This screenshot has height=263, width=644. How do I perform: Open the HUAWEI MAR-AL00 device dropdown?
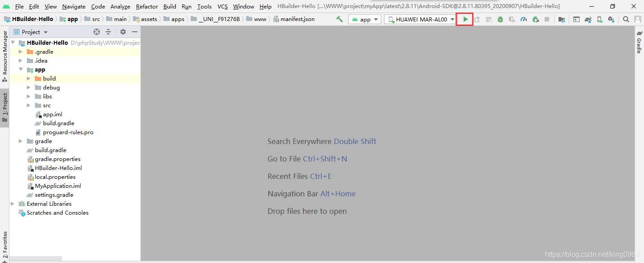pyautogui.click(x=421, y=19)
